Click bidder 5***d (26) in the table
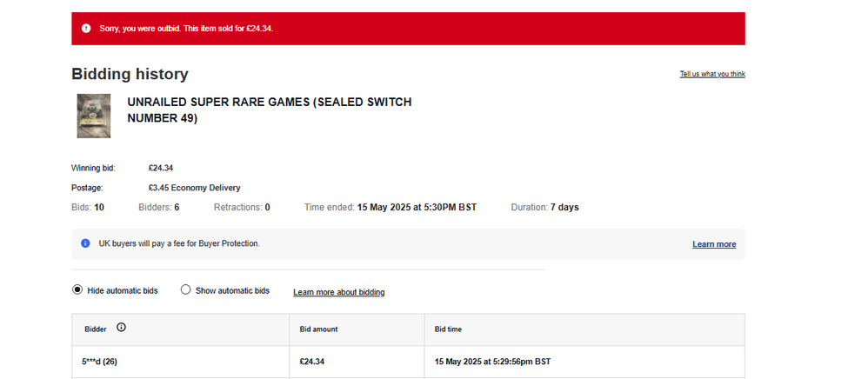868x379 pixels. (x=100, y=362)
